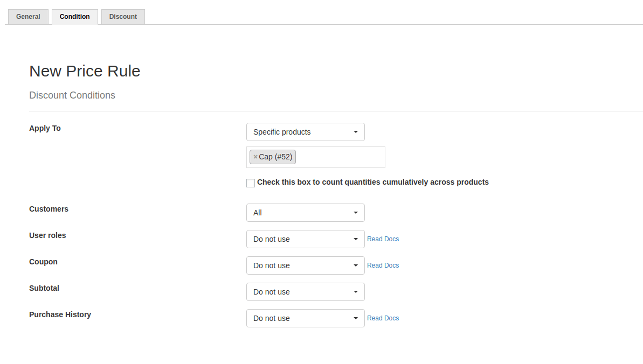
Task: Switch to the General tab
Action: 28,17
